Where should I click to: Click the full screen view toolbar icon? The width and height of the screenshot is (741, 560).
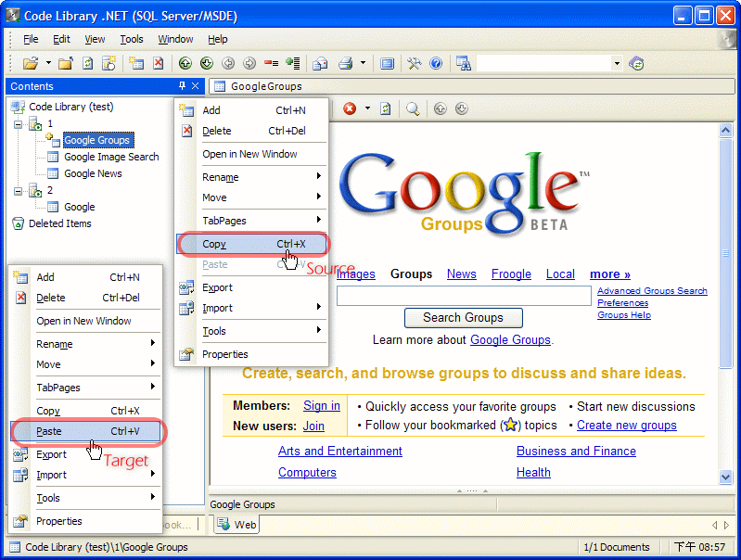tap(387, 63)
